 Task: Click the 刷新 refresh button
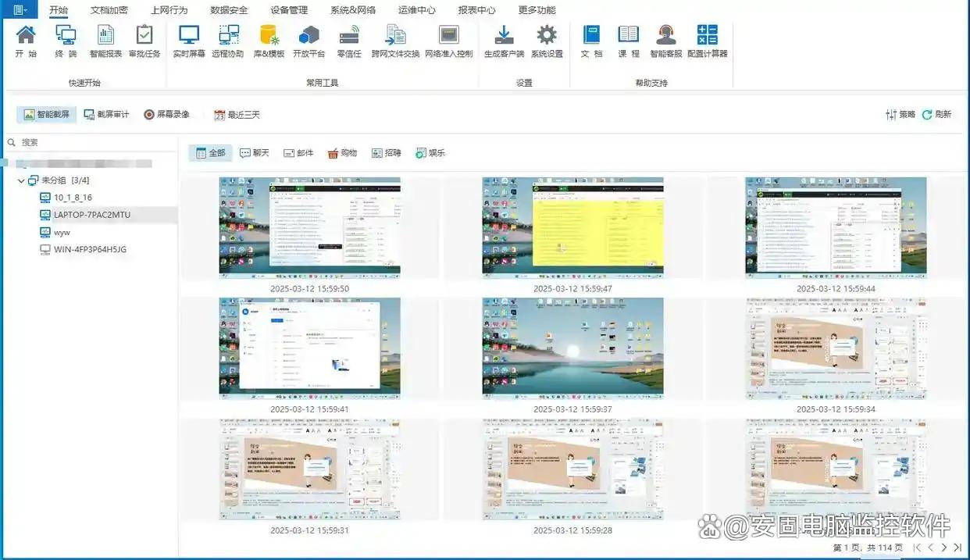(937, 115)
